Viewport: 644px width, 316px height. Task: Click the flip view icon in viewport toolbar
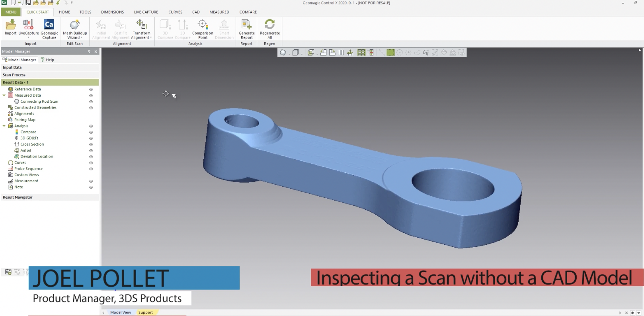tap(341, 53)
